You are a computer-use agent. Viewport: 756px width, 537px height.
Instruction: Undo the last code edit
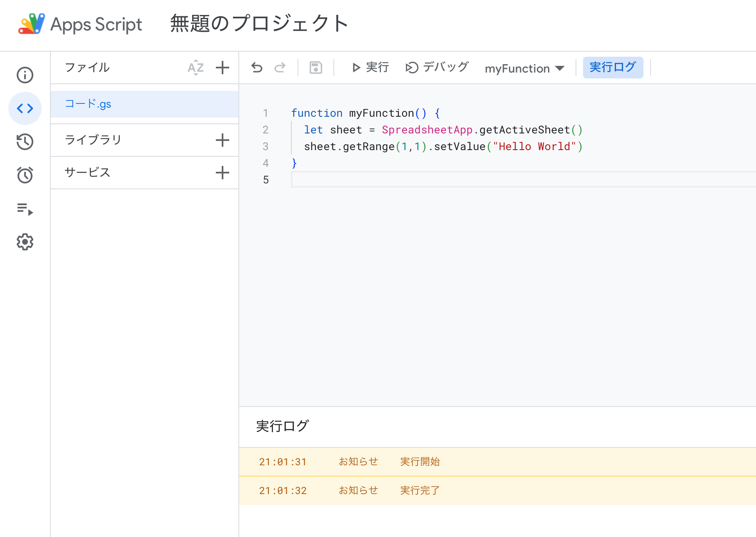click(x=256, y=67)
